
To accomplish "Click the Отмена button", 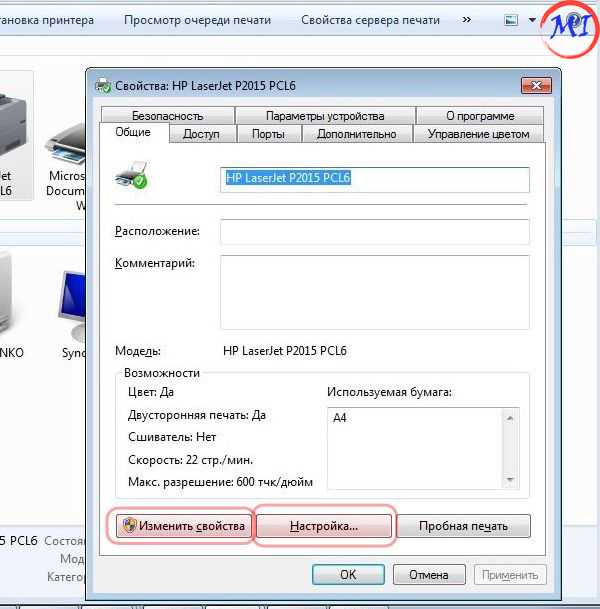I will pos(429,574).
